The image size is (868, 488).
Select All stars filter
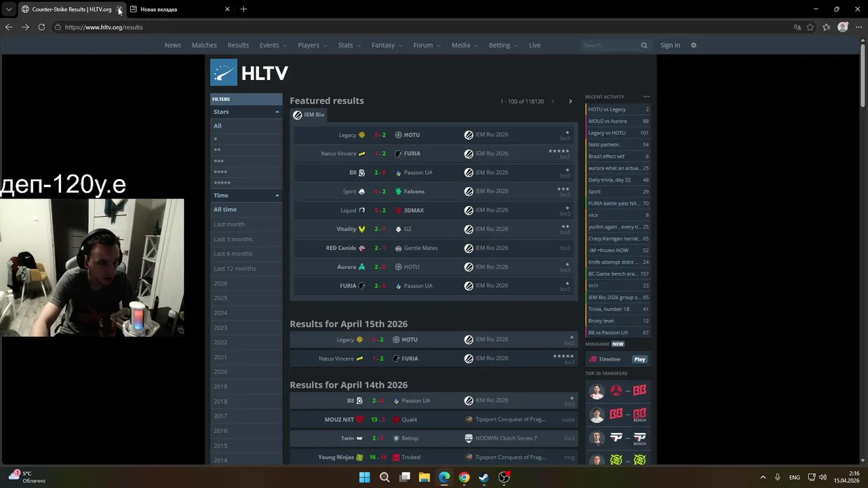(246, 125)
